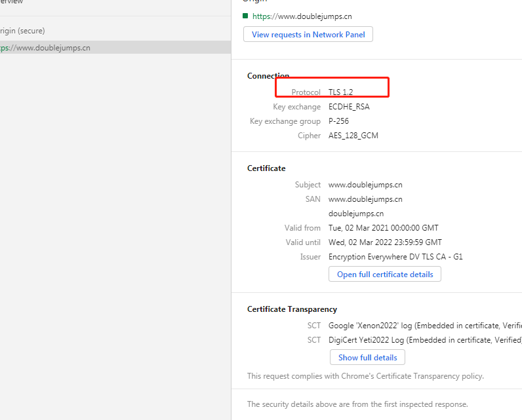The width and height of the screenshot is (522, 420).
Task: Click the Subject www.doublejumps.cn value
Action: coord(365,185)
